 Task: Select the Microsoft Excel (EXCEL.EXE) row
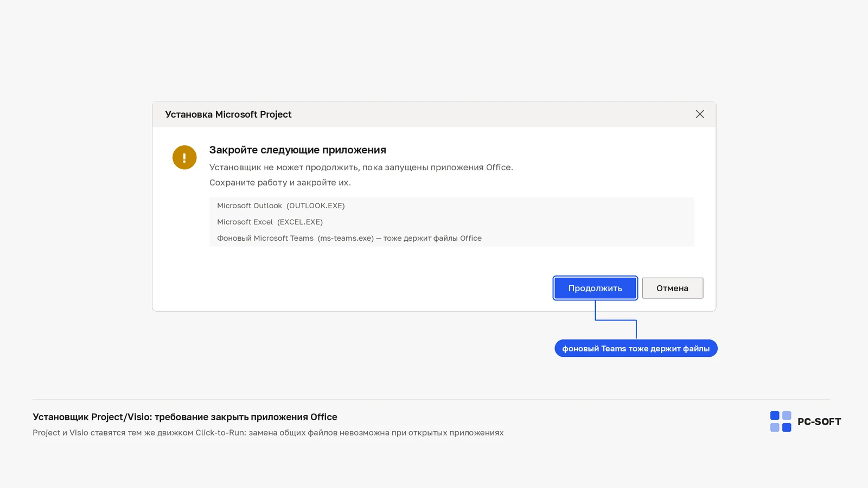tap(452, 222)
